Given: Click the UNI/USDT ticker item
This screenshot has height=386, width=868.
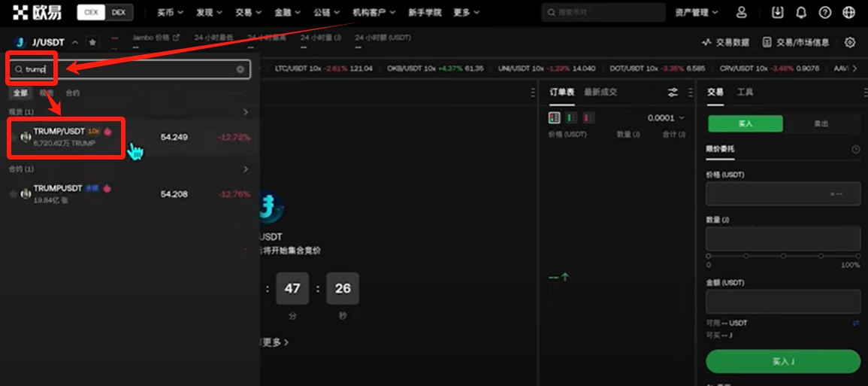Looking at the screenshot, I should coord(546,68).
